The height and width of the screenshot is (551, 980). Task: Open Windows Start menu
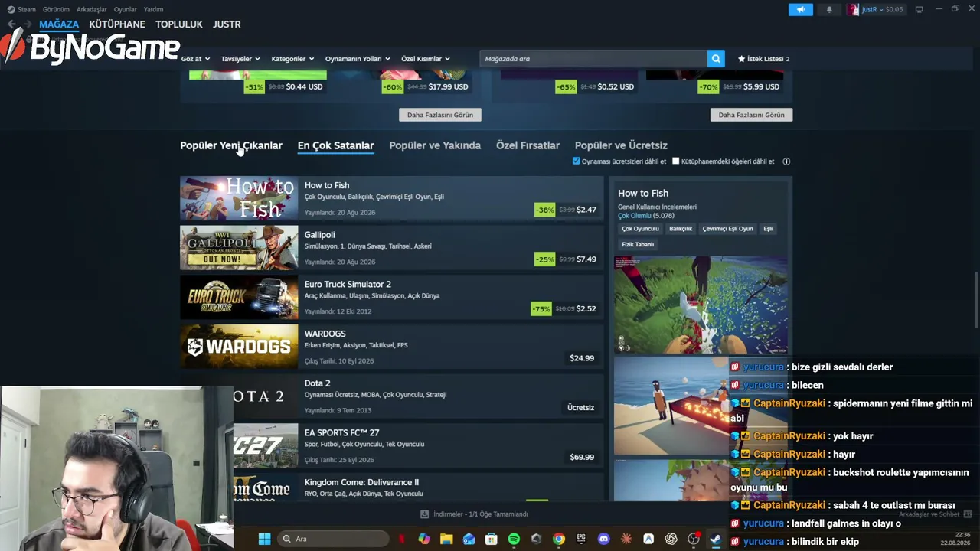coord(264,539)
